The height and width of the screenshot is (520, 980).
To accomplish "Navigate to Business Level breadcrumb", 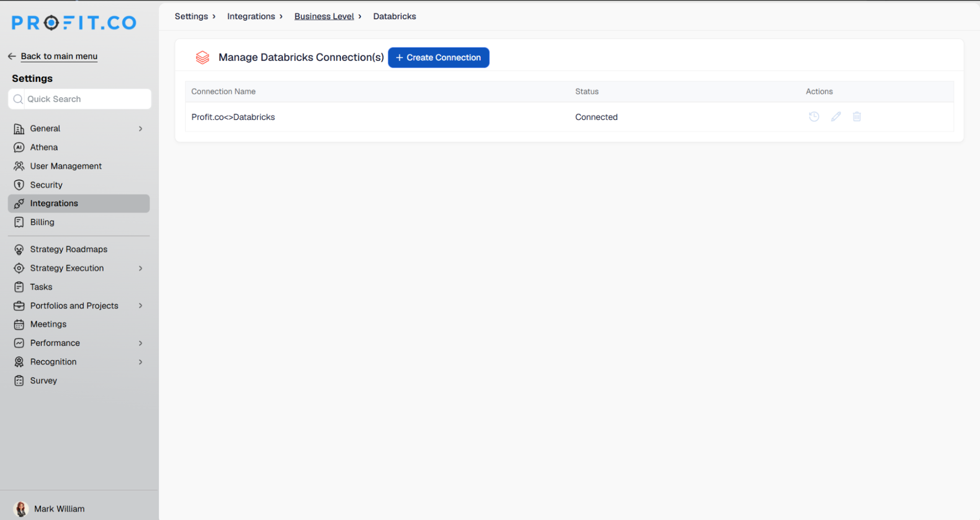I will (324, 16).
